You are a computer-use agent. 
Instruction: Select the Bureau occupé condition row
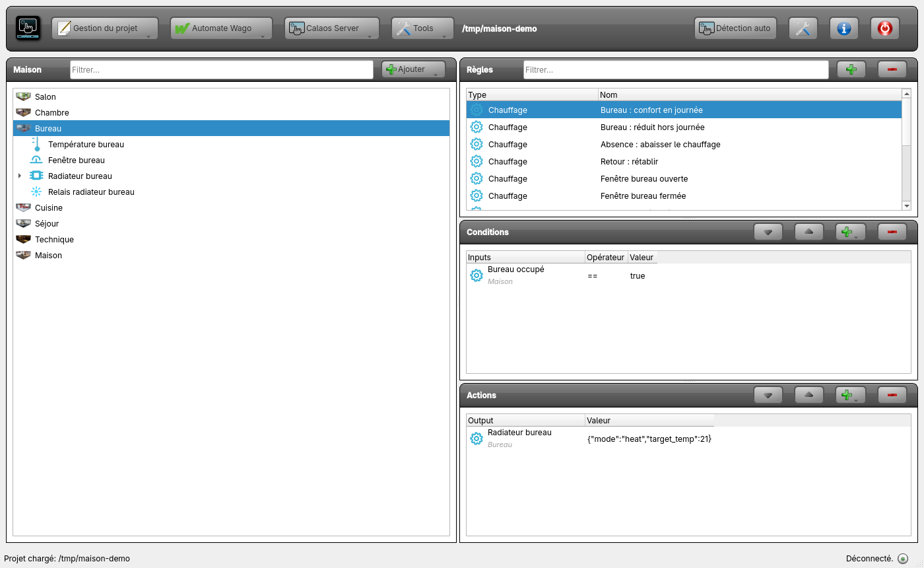(x=562, y=275)
